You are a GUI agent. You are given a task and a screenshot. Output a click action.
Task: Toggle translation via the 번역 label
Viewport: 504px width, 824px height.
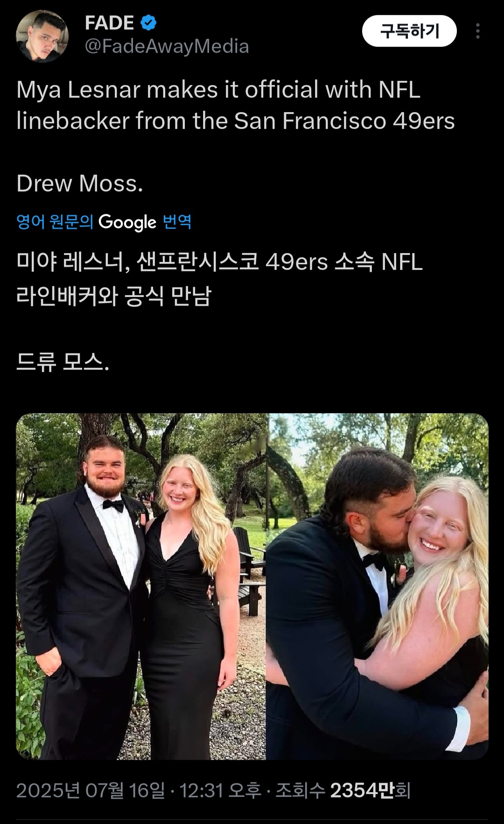[177, 221]
